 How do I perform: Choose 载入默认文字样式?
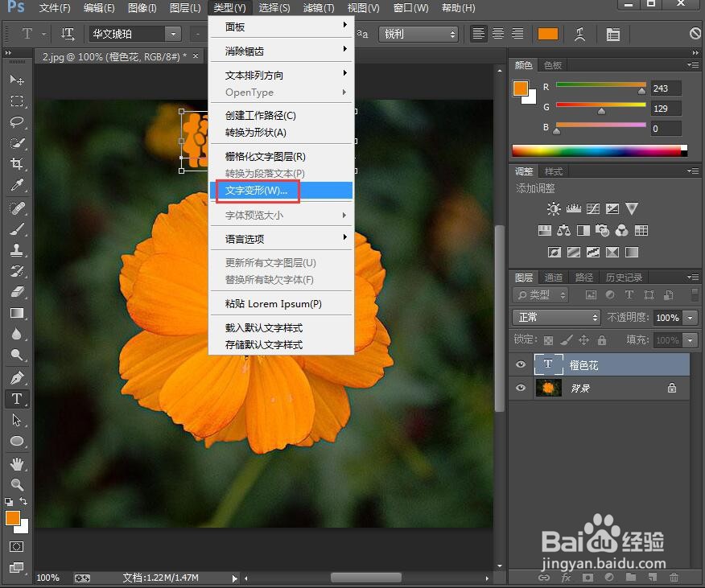click(x=281, y=327)
